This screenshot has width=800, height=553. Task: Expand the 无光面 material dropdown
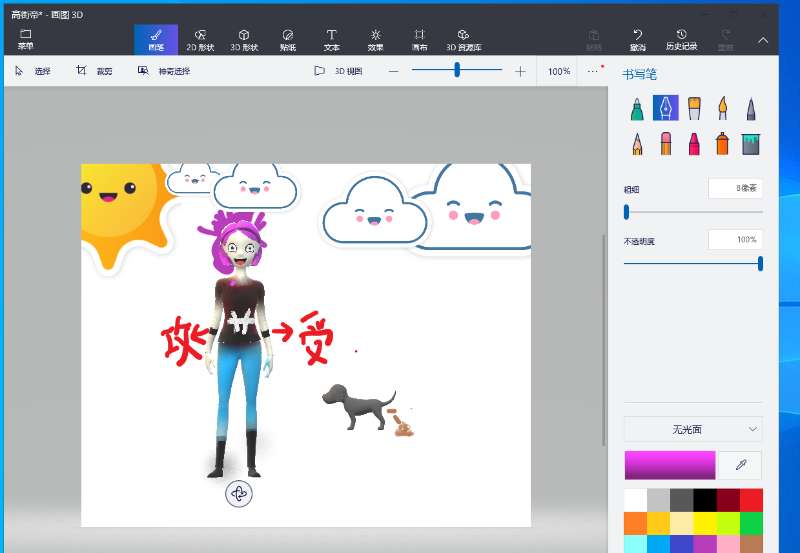coord(692,429)
